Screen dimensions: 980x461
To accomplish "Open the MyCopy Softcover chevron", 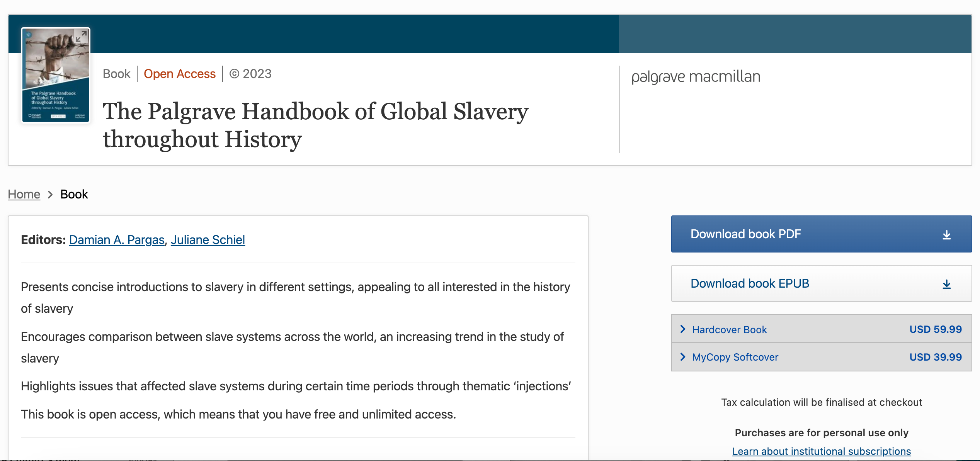I will [x=683, y=357].
